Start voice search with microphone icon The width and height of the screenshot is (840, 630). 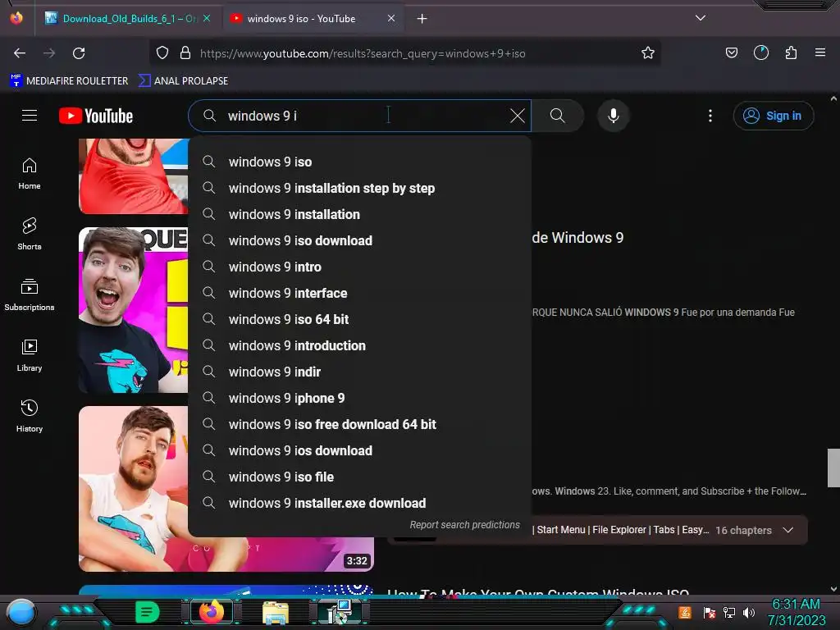[614, 116]
